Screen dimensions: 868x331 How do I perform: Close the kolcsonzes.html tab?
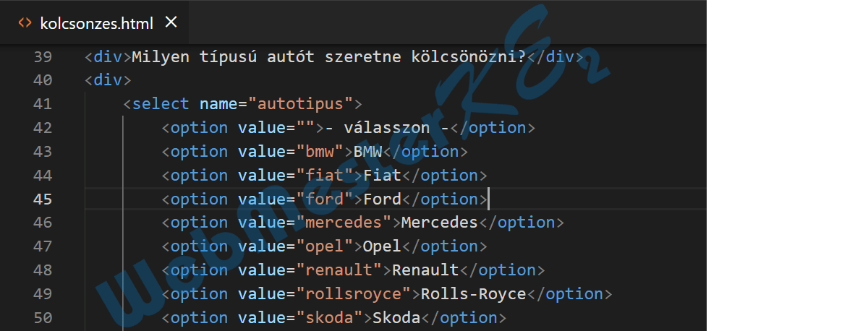tap(171, 22)
